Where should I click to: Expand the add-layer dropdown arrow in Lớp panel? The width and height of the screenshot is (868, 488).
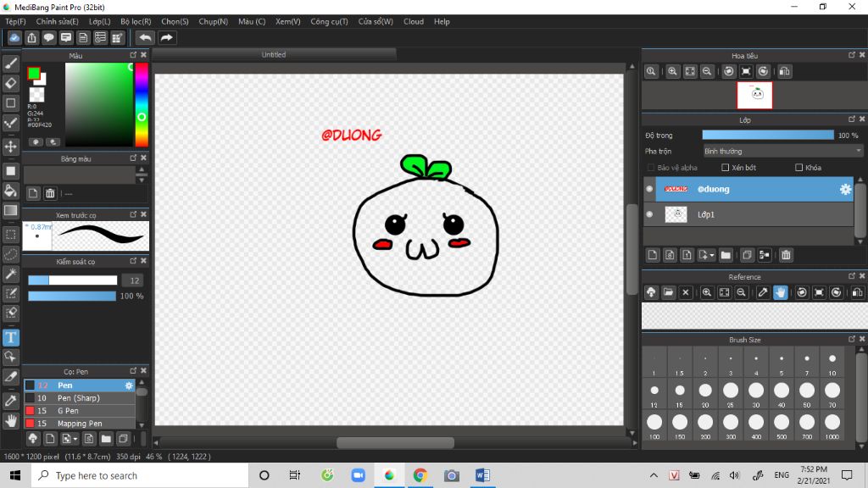point(712,255)
